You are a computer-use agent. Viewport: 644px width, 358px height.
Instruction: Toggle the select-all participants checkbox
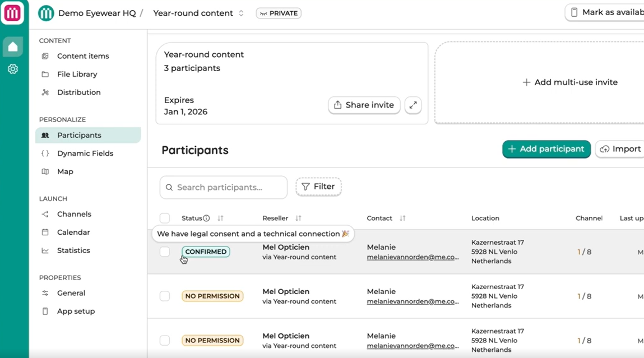(165, 218)
